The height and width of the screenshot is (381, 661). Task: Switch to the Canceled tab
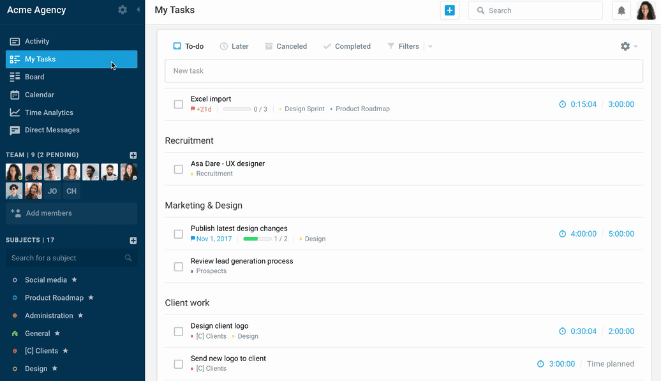[x=286, y=46]
